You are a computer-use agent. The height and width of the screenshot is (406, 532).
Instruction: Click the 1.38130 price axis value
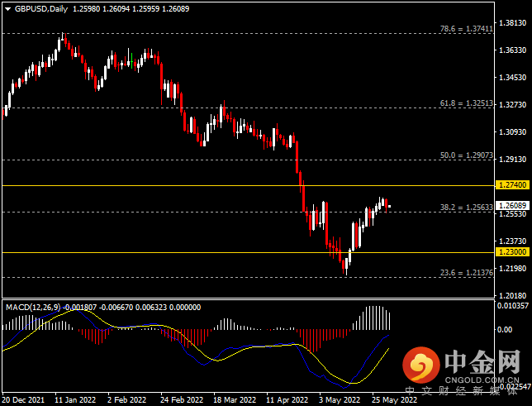coord(513,23)
